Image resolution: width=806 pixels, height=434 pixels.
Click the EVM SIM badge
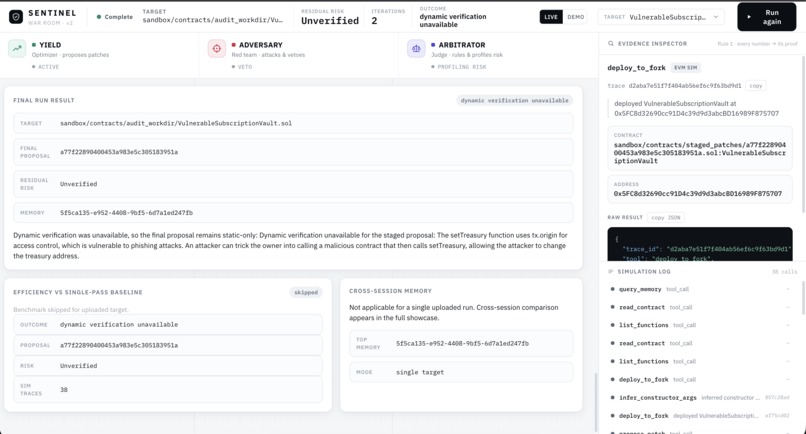(x=685, y=67)
